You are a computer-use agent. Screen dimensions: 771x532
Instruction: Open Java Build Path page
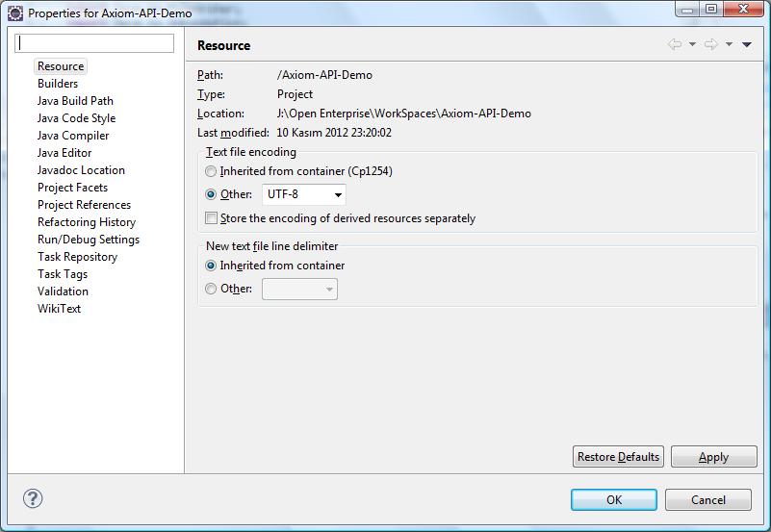click(x=75, y=101)
